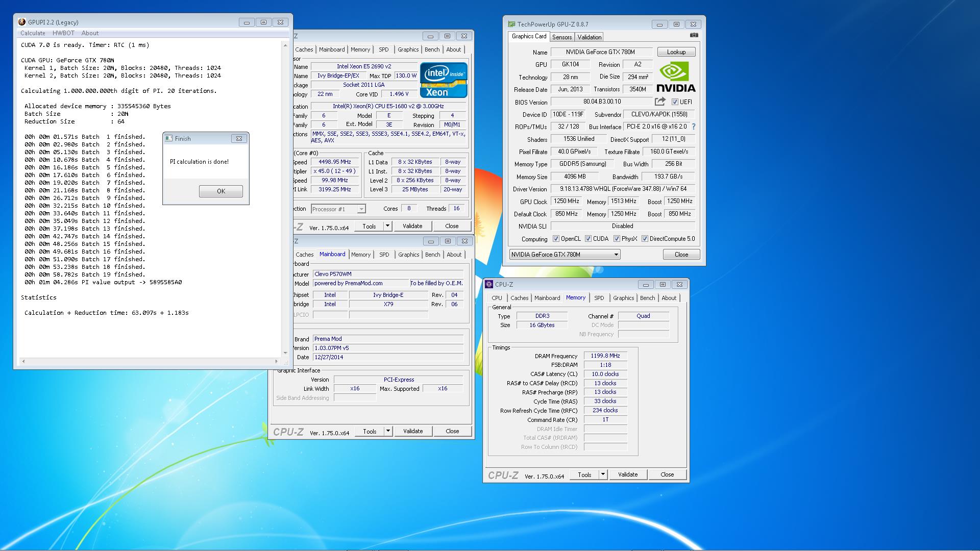The image size is (980, 551).
Task: Click Tools button in CPU-Z Mainboard window
Action: tap(370, 431)
